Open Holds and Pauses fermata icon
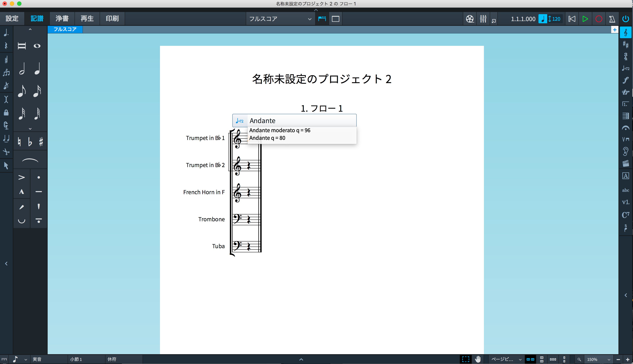Viewport: 633px width, 364px height. tap(626, 128)
